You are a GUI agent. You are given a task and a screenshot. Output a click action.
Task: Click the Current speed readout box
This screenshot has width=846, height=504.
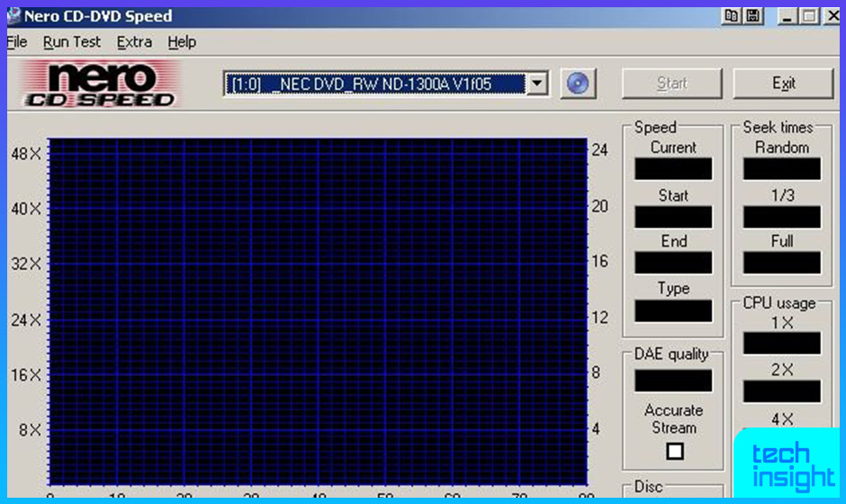pyautogui.click(x=673, y=169)
